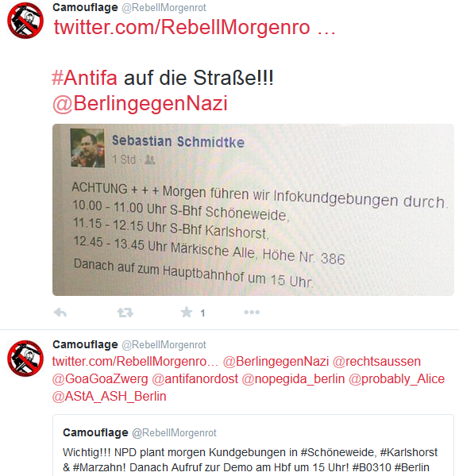Visit the @nopegida_berlin profile mention
Viewport: 459px width, 476px height.
point(294,379)
